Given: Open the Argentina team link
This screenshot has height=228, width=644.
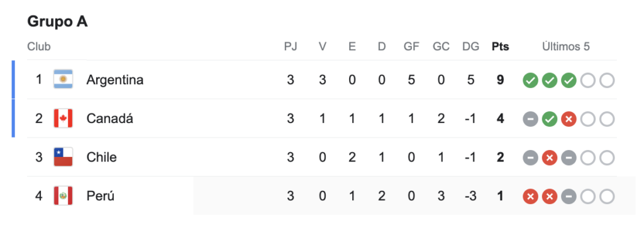Looking at the screenshot, I should pos(114,80).
